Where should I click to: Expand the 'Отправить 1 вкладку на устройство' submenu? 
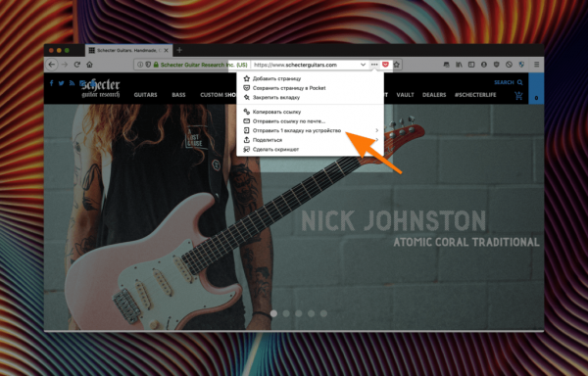tap(377, 130)
